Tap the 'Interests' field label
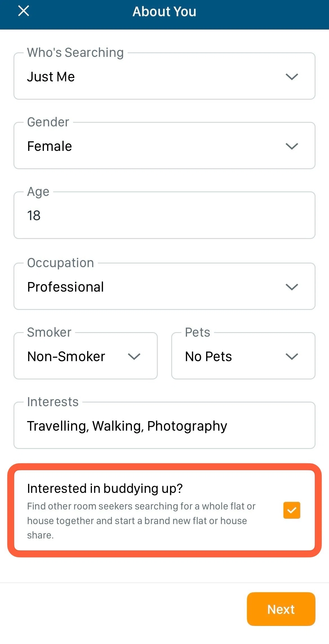329x644 pixels. 53,402
